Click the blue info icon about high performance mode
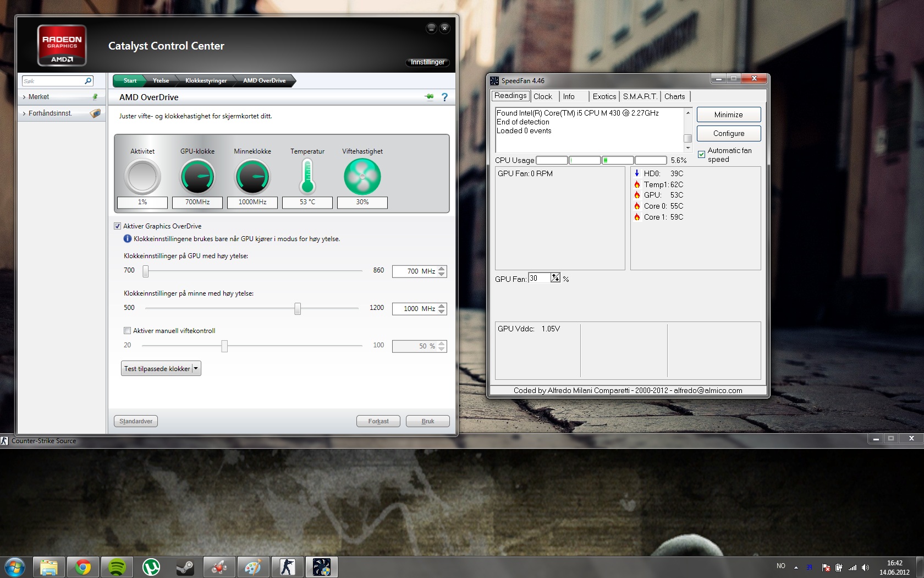This screenshot has height=578, width=924. click(128, 239)
